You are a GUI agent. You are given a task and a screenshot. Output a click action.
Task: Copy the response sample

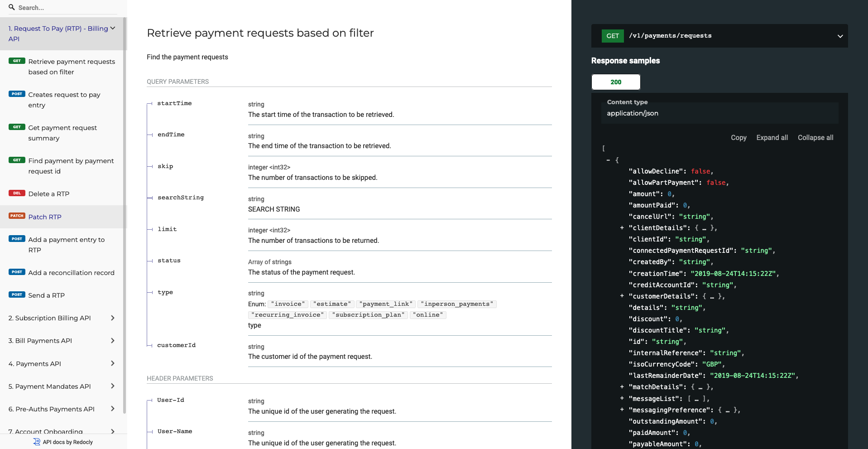coord(739,138)
